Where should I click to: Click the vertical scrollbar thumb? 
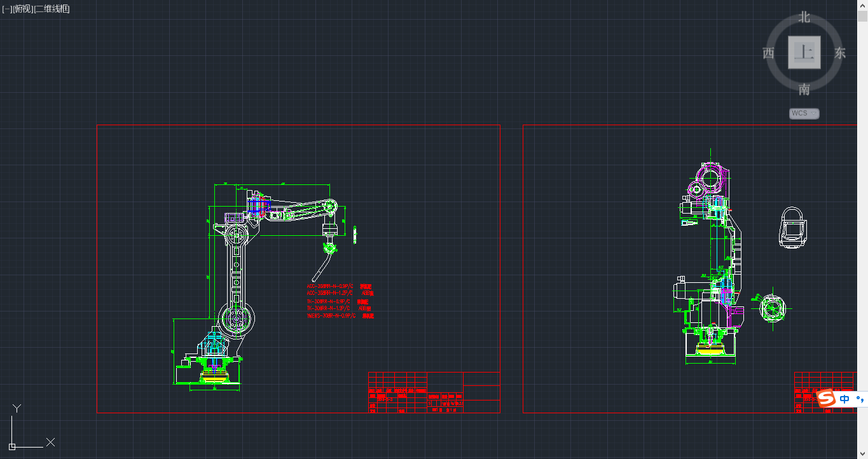point(863,17)
